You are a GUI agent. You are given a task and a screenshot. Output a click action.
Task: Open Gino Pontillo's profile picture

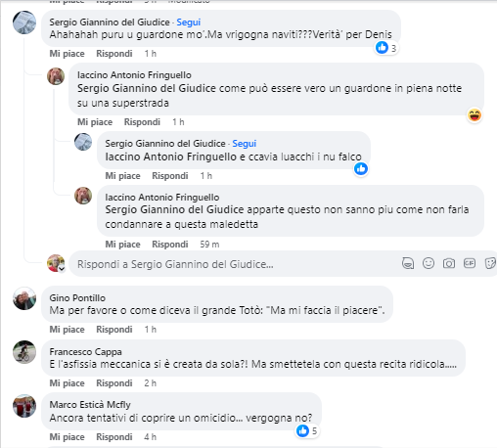pos(24,298)
